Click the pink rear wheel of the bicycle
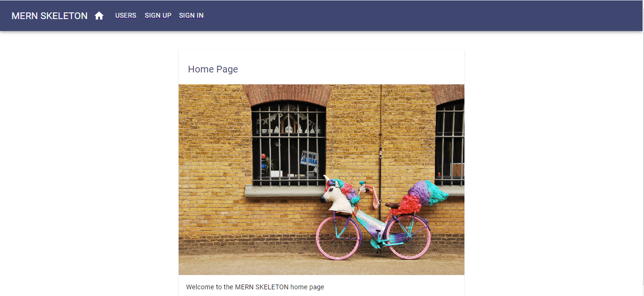The width and height of the screenshot is (644, 296). click(x=408, y=236)
